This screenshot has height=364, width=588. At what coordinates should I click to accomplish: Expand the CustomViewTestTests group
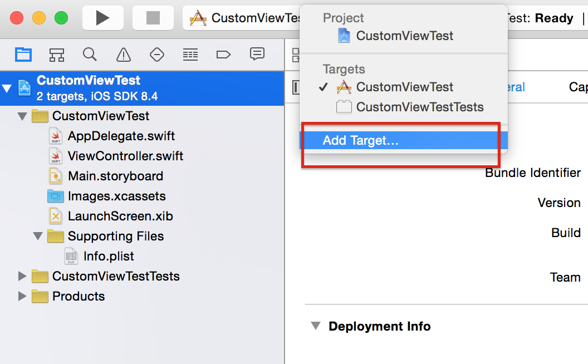tap(22, 276)
